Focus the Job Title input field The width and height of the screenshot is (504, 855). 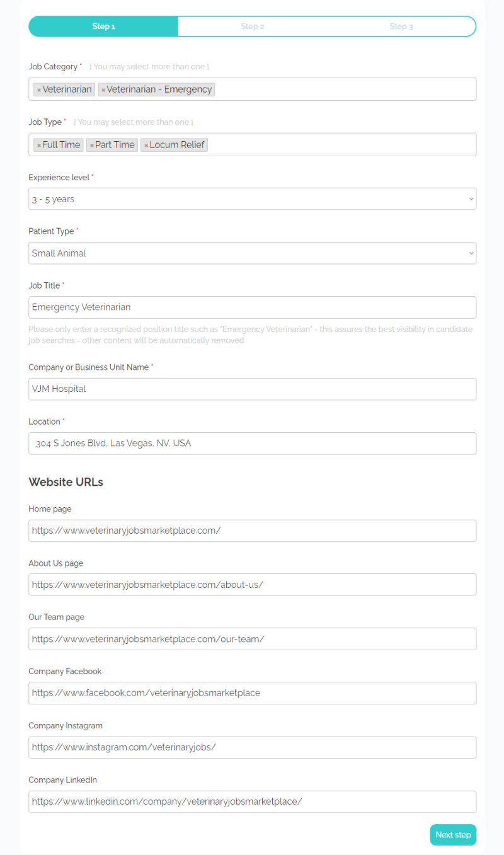(252, 307)
